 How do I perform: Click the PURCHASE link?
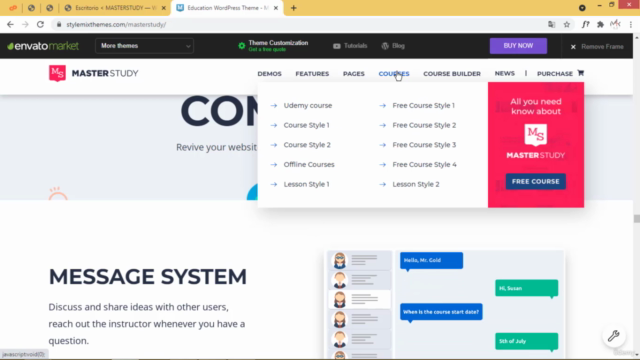click(555, 74)
